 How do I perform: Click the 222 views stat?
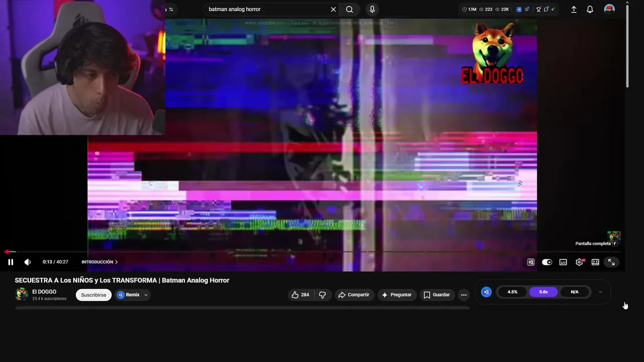pos(486,9)
